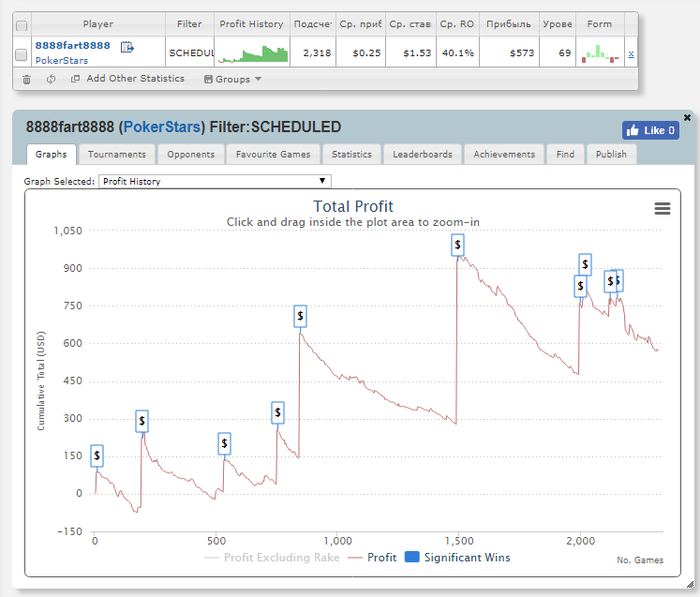Click the dollar marker at the chart start
The height and width of the screenshot is (597, 700).
[x=97, y=456]
